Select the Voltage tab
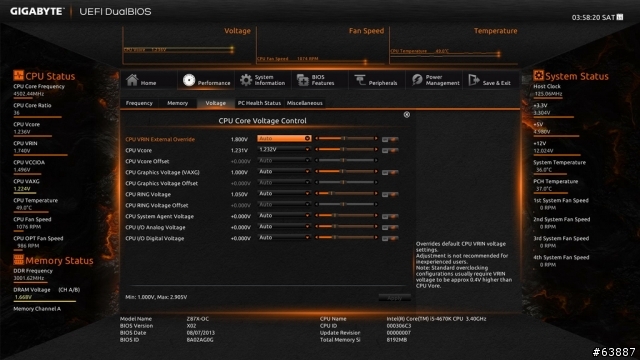 pos(216,103)
